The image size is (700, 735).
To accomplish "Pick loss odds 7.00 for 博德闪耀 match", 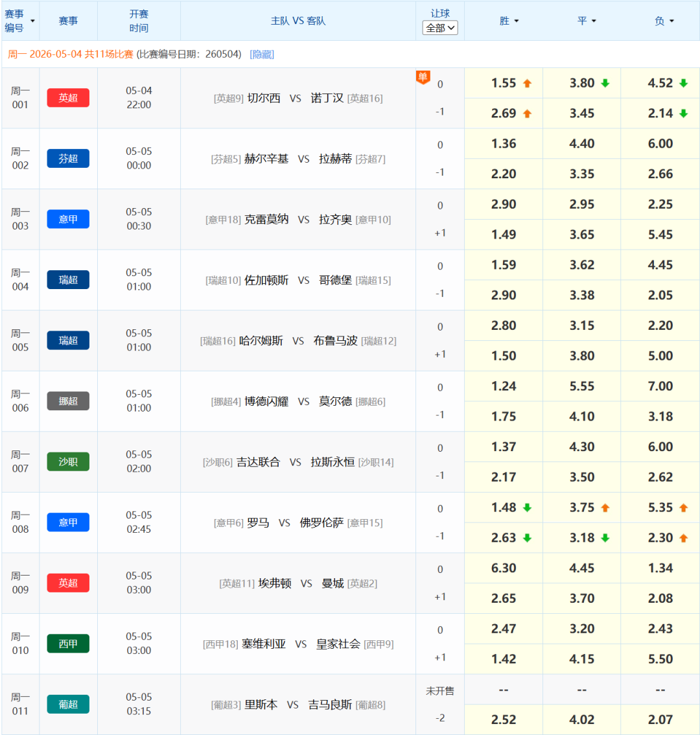I will click(660, 386).
